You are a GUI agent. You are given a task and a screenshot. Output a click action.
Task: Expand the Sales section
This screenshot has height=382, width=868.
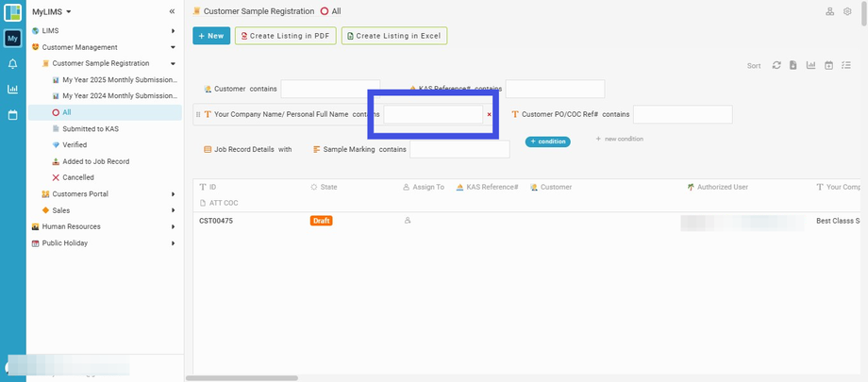(174, 210)
